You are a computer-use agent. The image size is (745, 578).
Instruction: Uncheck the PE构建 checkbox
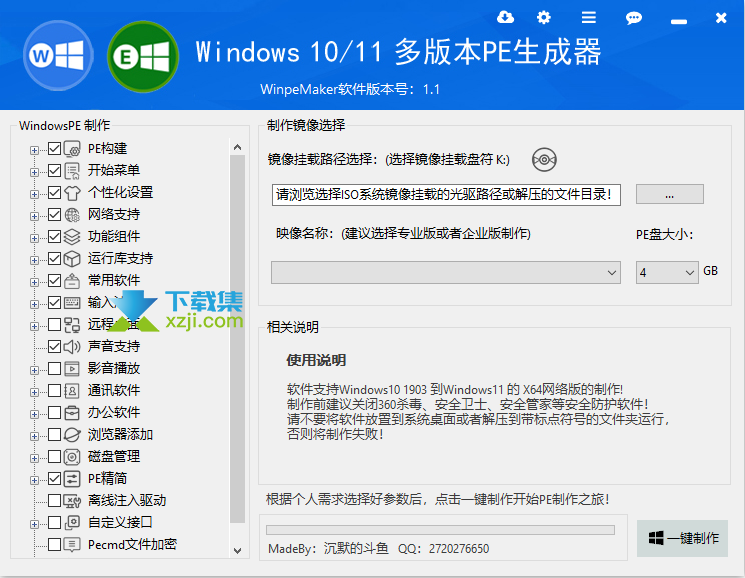(x=55, y=149)
